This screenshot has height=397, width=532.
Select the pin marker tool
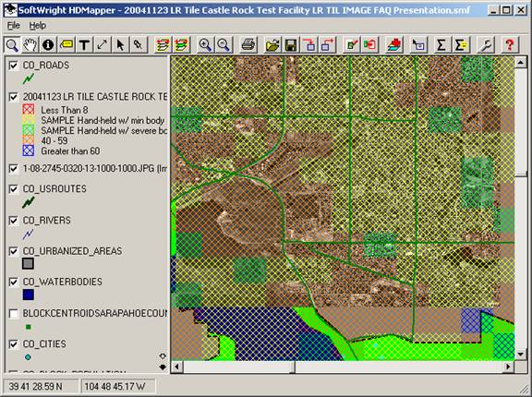point(138,44)
